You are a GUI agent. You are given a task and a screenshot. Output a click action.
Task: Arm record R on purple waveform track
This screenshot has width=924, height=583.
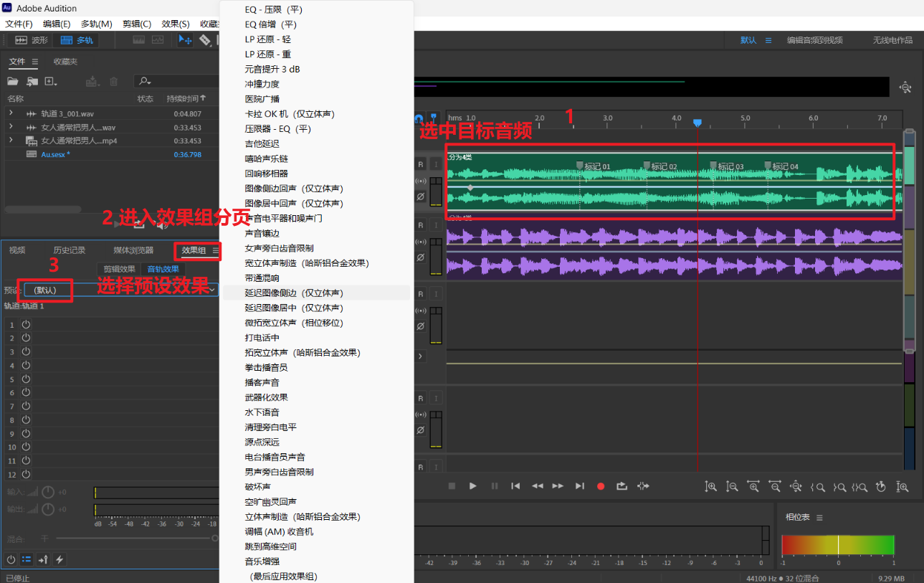click(421, 224)
